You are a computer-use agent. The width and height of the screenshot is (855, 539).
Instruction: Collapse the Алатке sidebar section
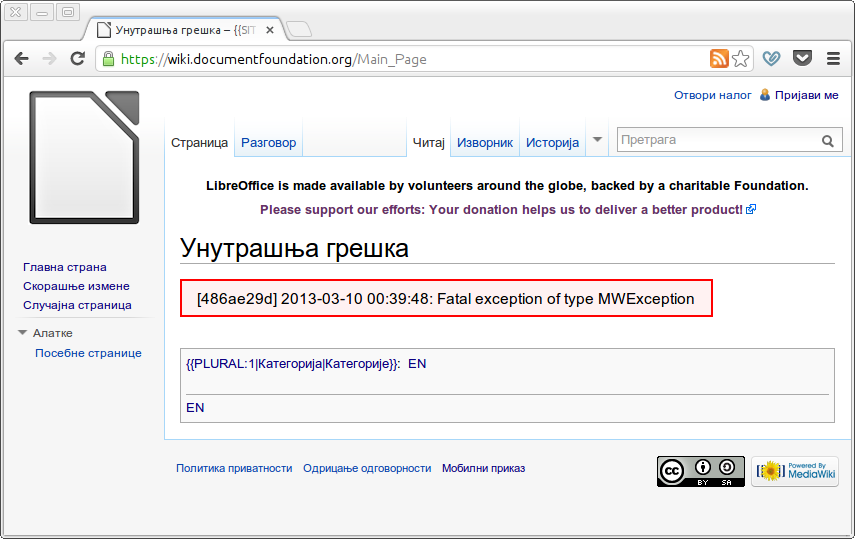[x=23, y=333]
